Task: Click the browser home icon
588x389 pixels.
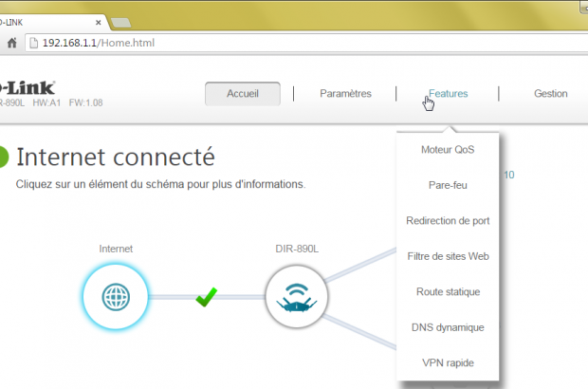Action: 12,43
